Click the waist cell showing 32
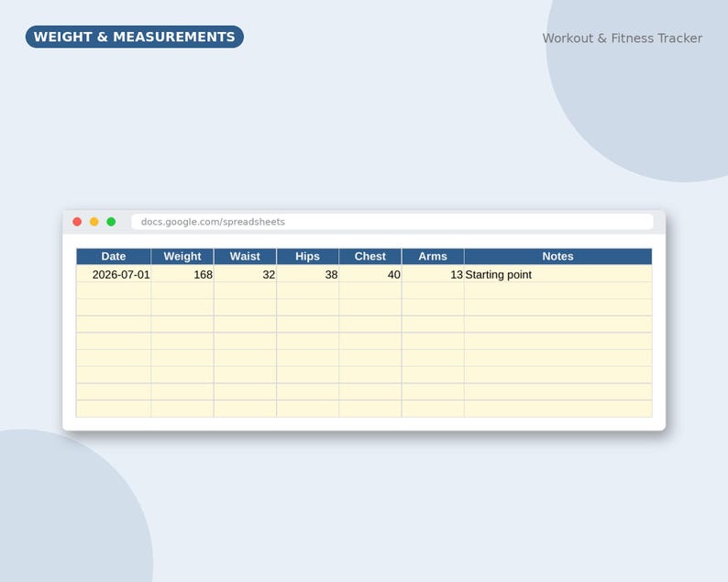728x582 pixels. (245, 274)
